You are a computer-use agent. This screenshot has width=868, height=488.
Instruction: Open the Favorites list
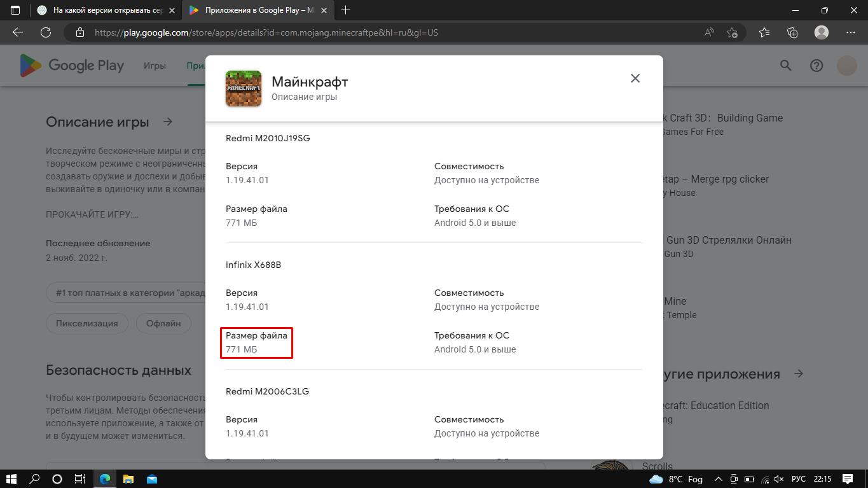[x=764, y=32]
